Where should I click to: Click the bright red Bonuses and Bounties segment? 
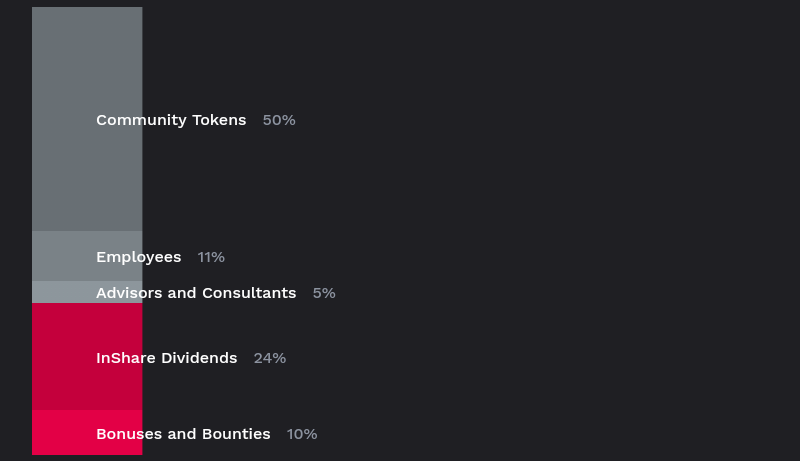[x=62, y=433]
